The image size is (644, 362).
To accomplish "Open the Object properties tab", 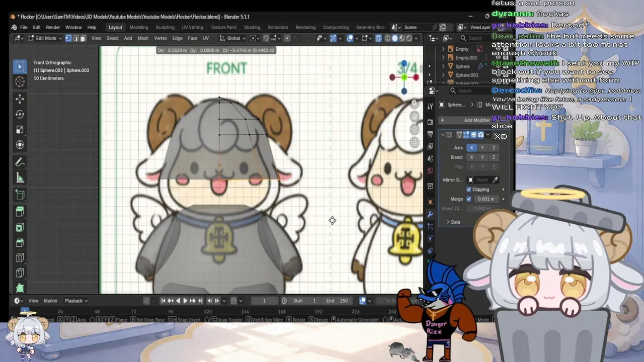I will click(x=430, y=202).
